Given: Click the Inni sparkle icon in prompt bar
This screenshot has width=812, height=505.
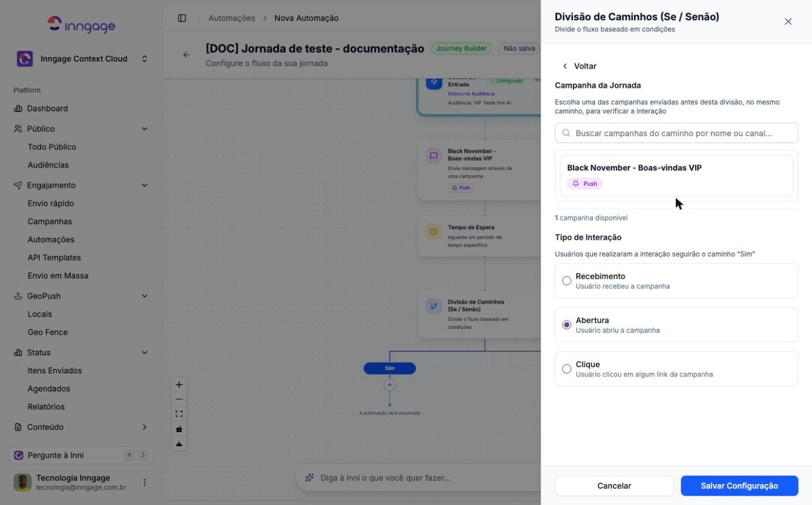Looking at the screenshot, I should point(310,478).
